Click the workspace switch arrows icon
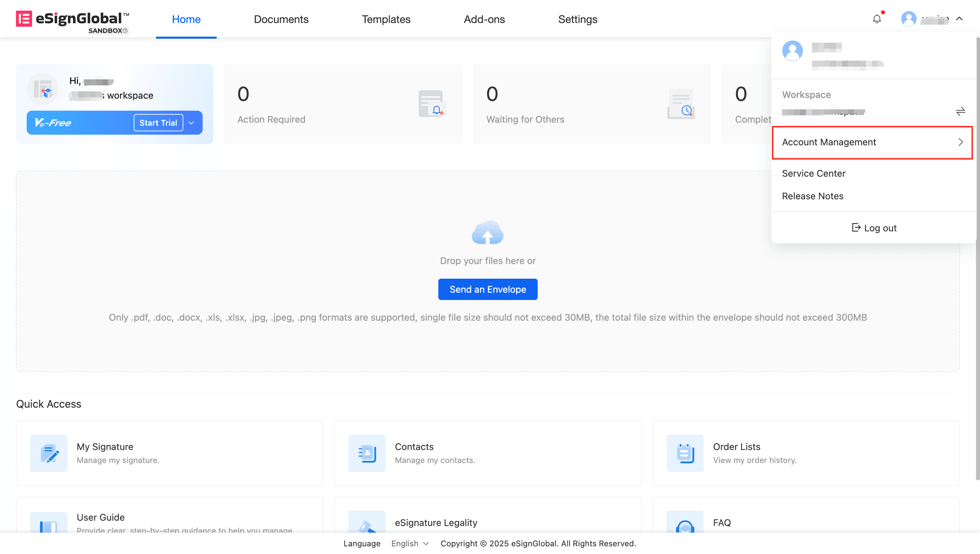980x554 pixels. coord(960,111)
